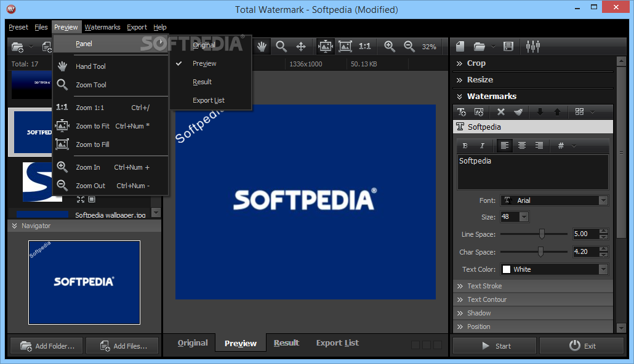Open the Font dropdown showing Arial
634x364 pixels.
[555, 200]
